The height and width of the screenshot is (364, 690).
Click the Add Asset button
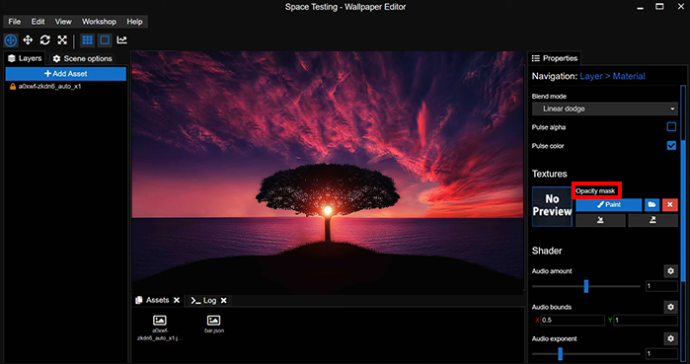[x=66, y=74]
